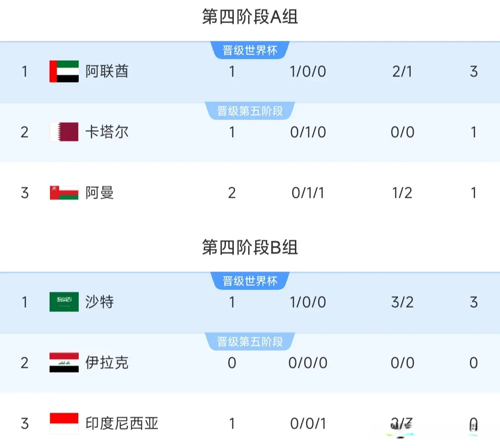The width and height of the screenshot is (500, 448).
Task: Click the Iraq flag icon
Action: click(64, 362)
